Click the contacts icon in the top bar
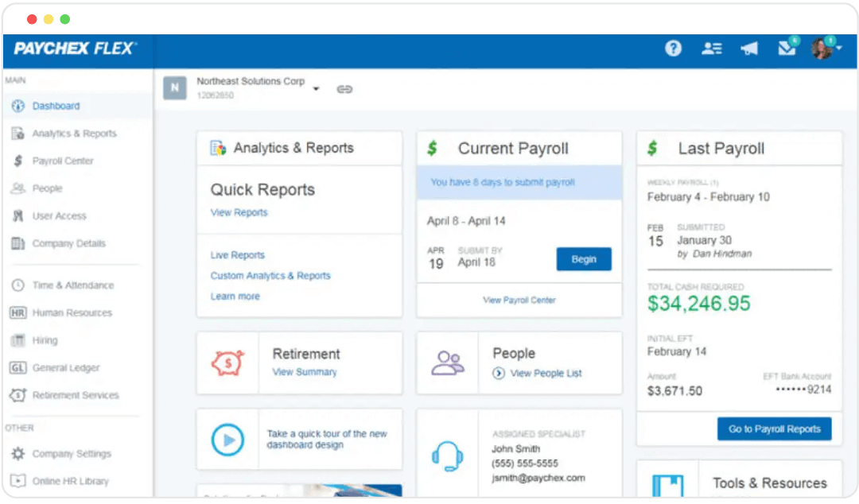The image size is (859, 504). click(x=711, y=48)
